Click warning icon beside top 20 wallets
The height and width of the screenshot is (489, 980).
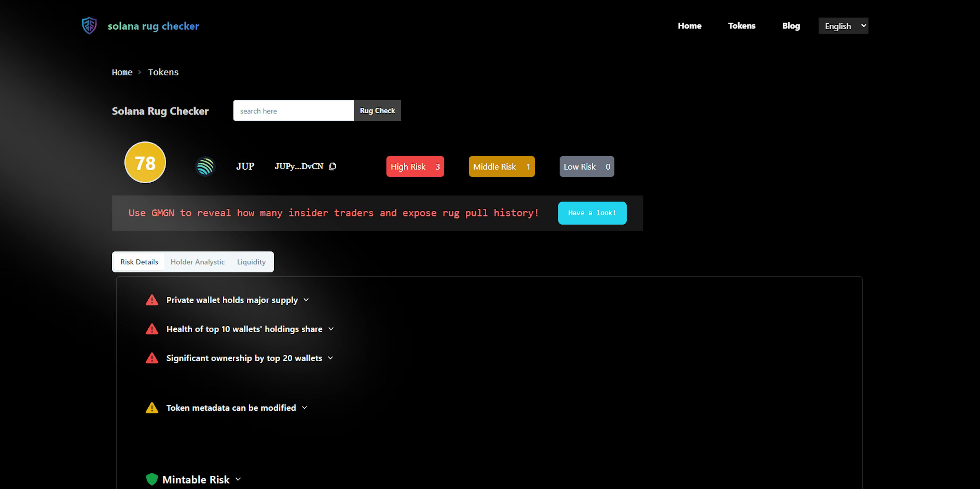coord(152,358)
